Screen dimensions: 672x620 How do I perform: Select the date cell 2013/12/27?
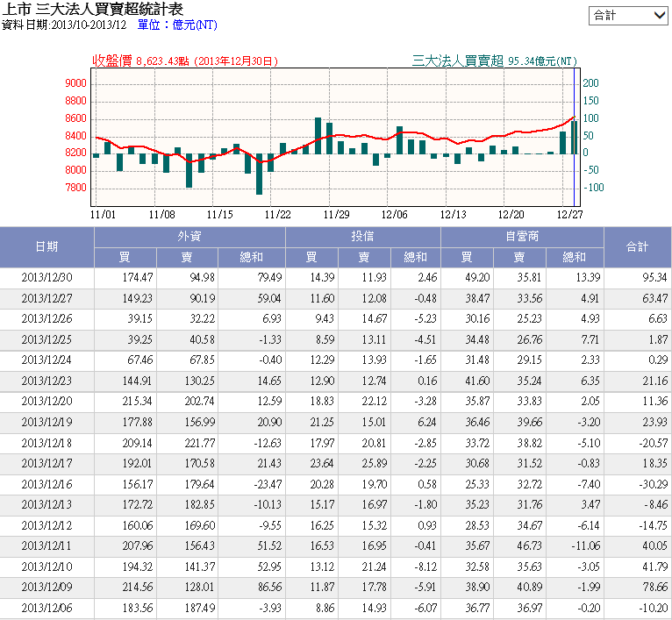(46, 298)
